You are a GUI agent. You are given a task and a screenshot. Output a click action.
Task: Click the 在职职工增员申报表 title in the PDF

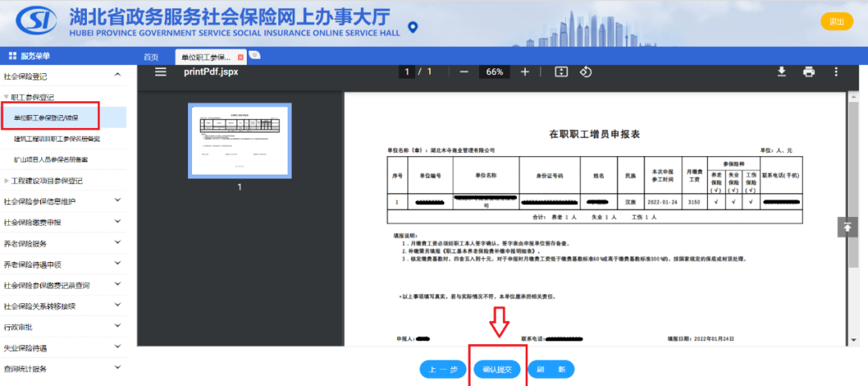click(x=595, y=134)
